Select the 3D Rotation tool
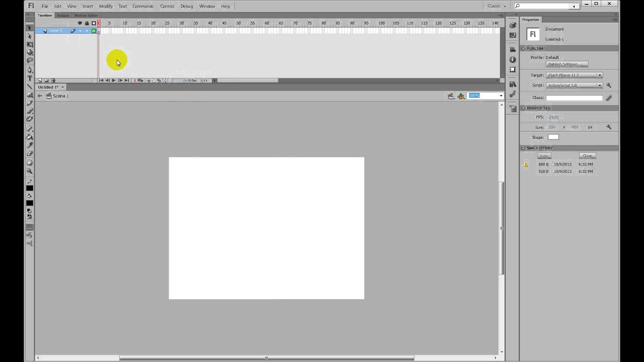 tap(29, 52)
